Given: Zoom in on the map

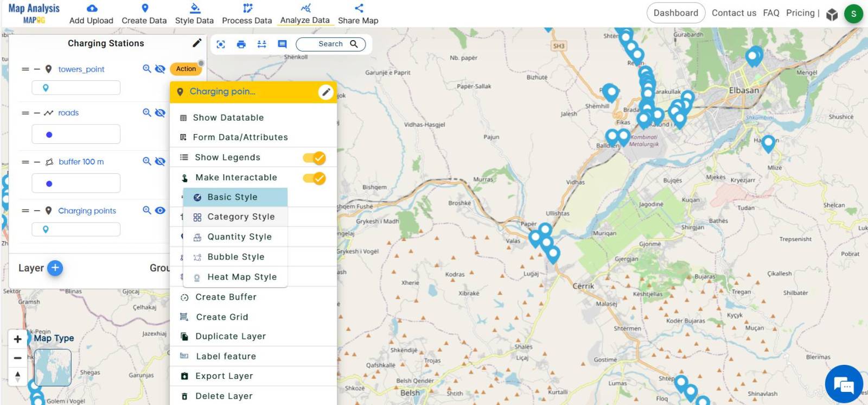Looking at the screenshot, I should pos(17,339).
